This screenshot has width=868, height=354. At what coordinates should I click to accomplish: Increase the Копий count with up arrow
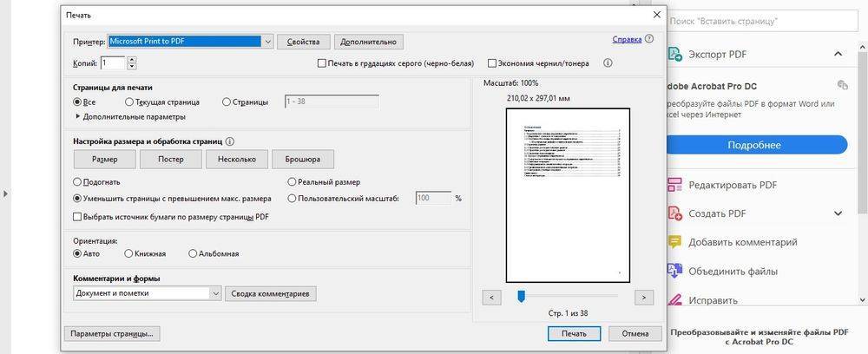[132, 60]
